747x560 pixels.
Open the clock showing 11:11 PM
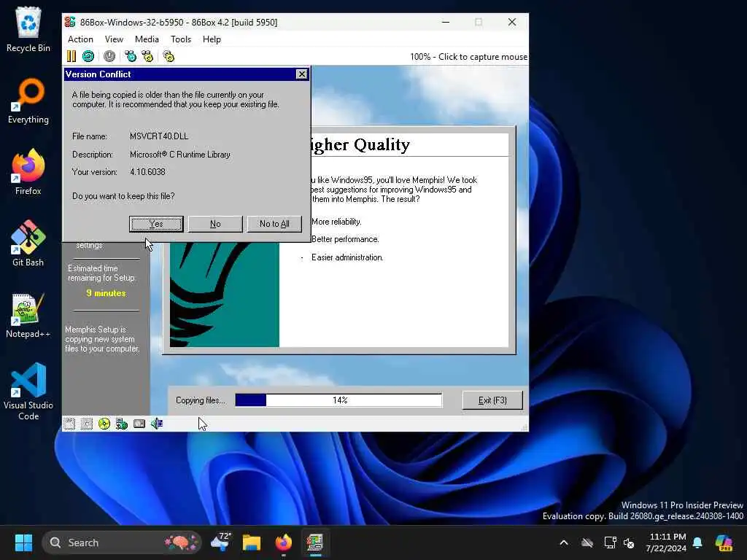coord(666,542)
